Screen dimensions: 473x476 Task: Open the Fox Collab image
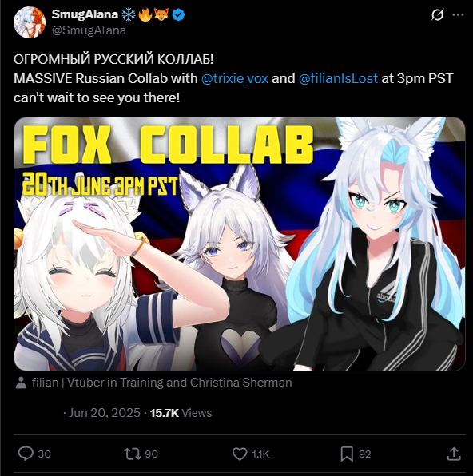(x=240, y=244)
